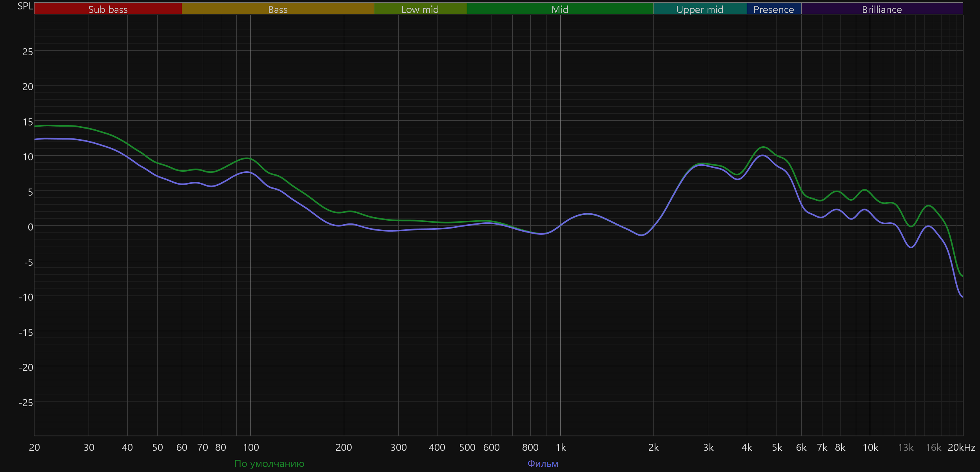Click the 0 dB level label
Viewport: 980px width, 472px height.
pos(30,227)
